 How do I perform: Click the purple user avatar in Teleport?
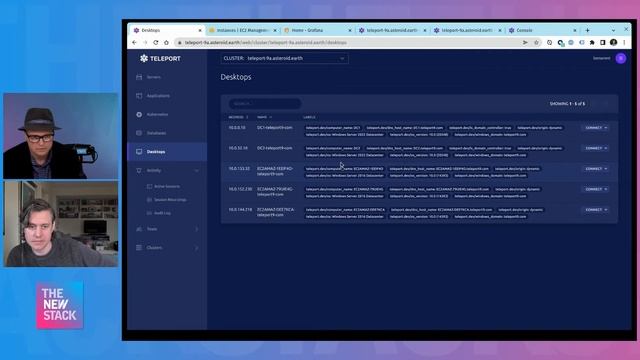(x=621, y=58)
